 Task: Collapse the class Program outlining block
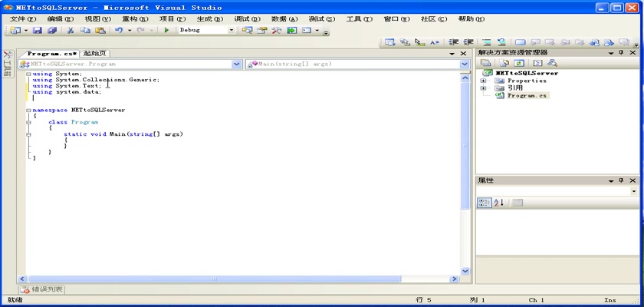[x=28, y=122]
